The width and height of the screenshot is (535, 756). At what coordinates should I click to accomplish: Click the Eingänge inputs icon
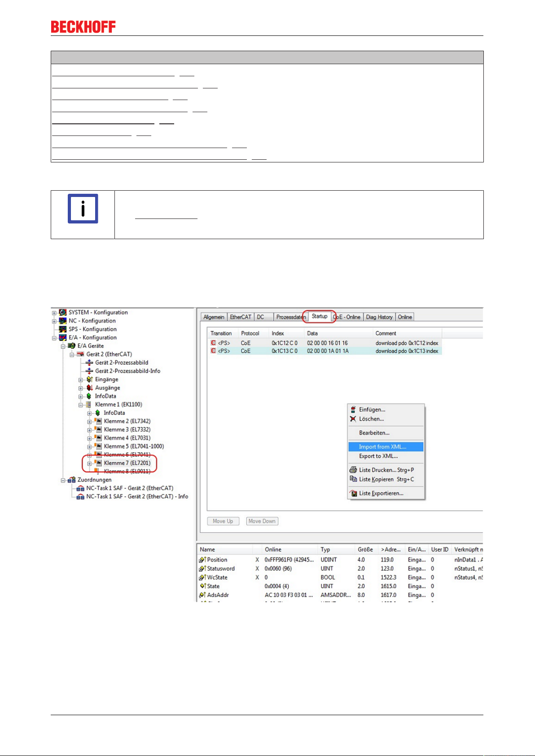(x=89, y=379)
